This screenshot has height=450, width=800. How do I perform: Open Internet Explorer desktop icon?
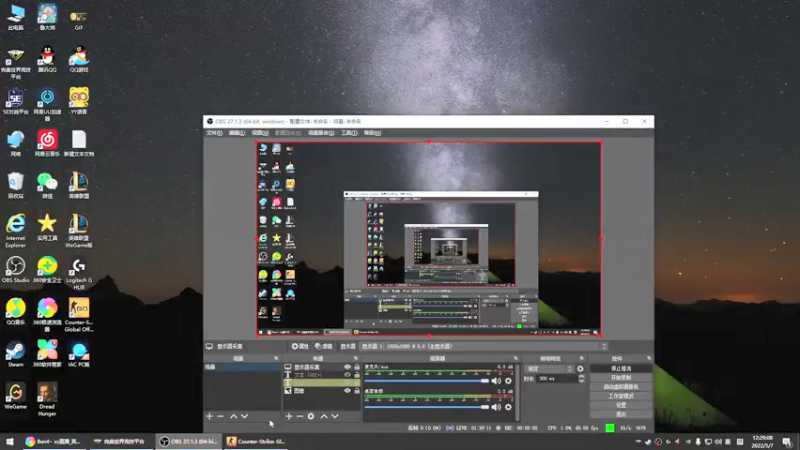tap(15, 231)
